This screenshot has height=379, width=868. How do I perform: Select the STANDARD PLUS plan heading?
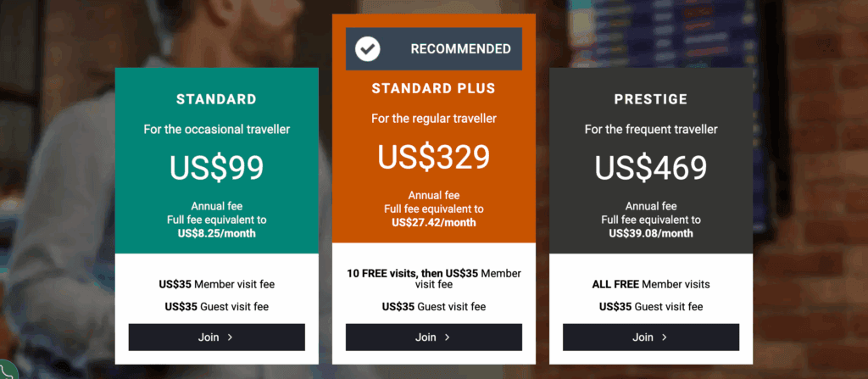click(x=433, y=88)
